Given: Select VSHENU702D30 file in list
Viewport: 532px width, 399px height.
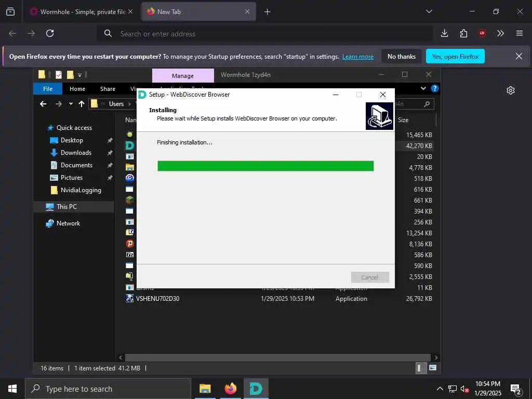Looking at the screenshot, I should click(x=157, y=299).
